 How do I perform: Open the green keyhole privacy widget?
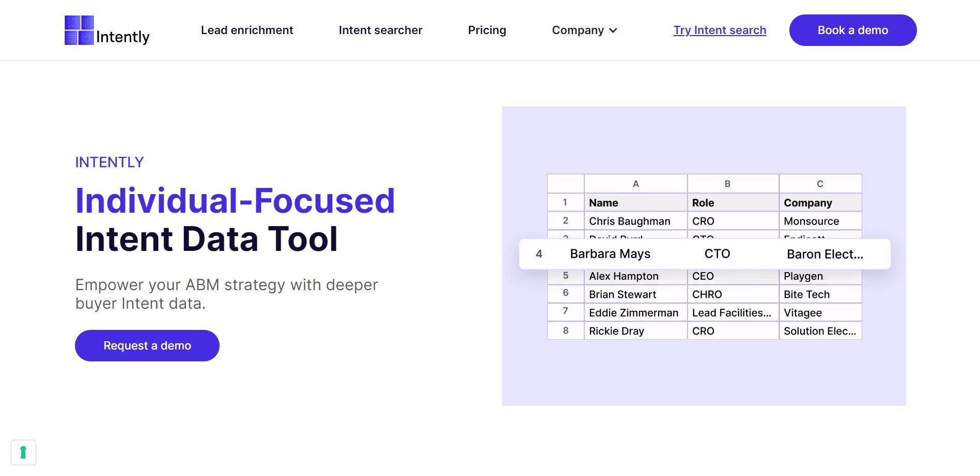(x=23, y=452)
